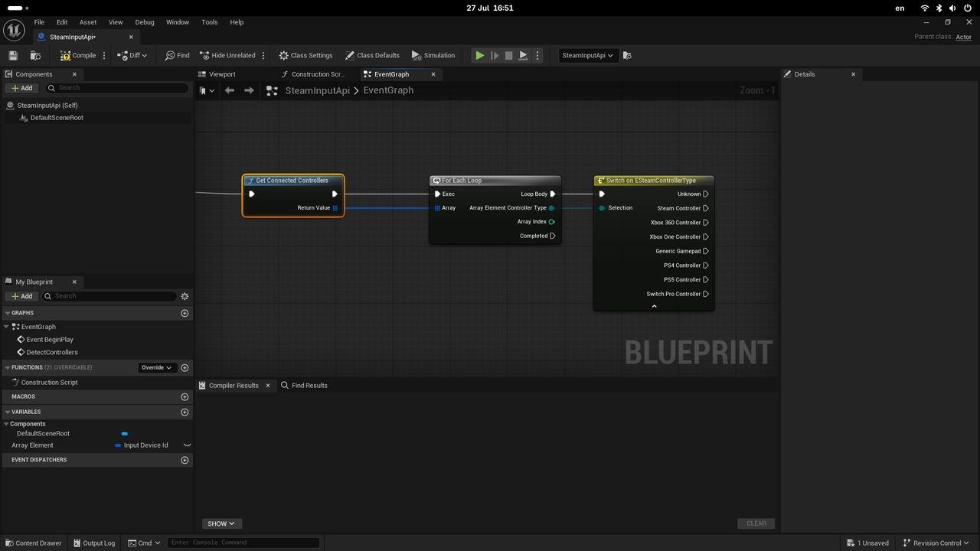The width and height of the screenshot is (980, 551).
Task: Click the Find toolbar button
Action: tap(177, 55)
